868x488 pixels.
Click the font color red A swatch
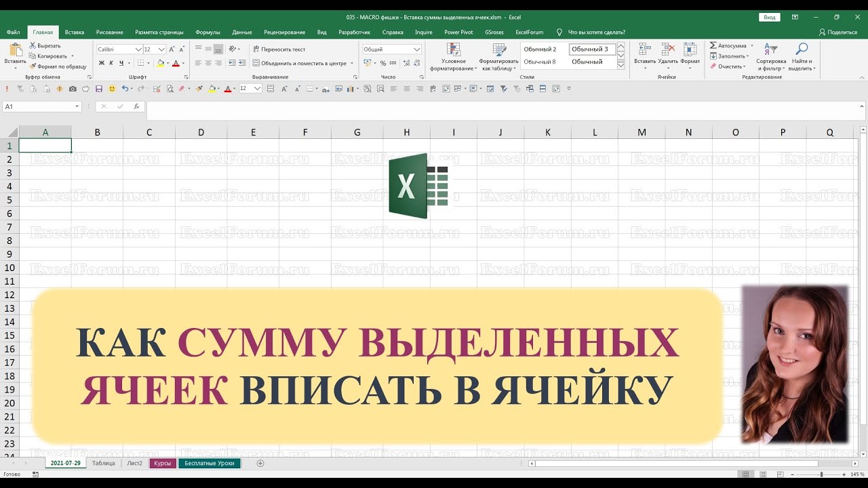[176, 63]
